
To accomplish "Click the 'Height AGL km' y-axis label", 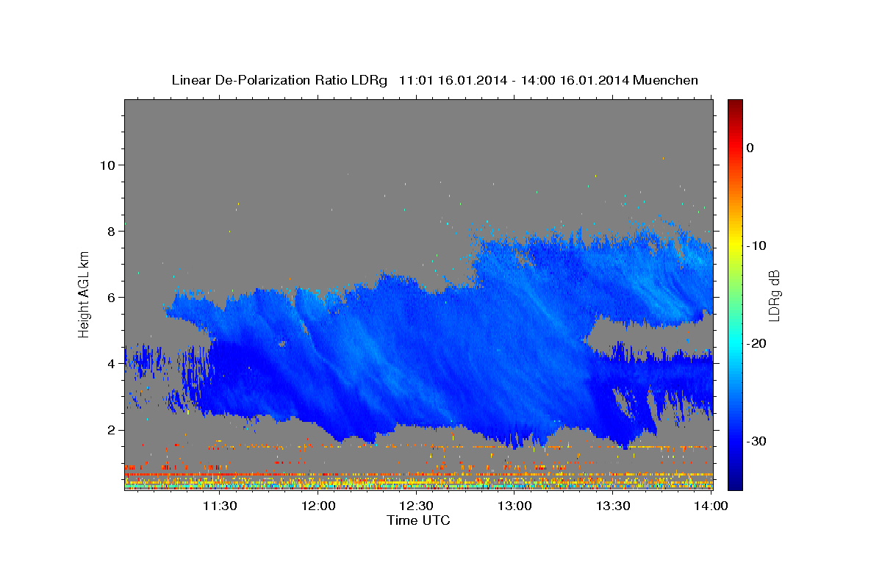I will click(85, 294).
